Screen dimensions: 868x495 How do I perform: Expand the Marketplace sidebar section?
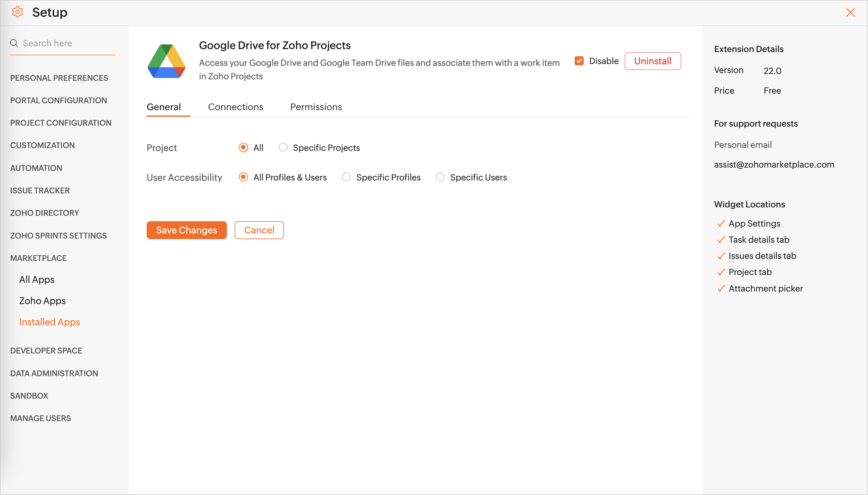click(x=38, y=258)
